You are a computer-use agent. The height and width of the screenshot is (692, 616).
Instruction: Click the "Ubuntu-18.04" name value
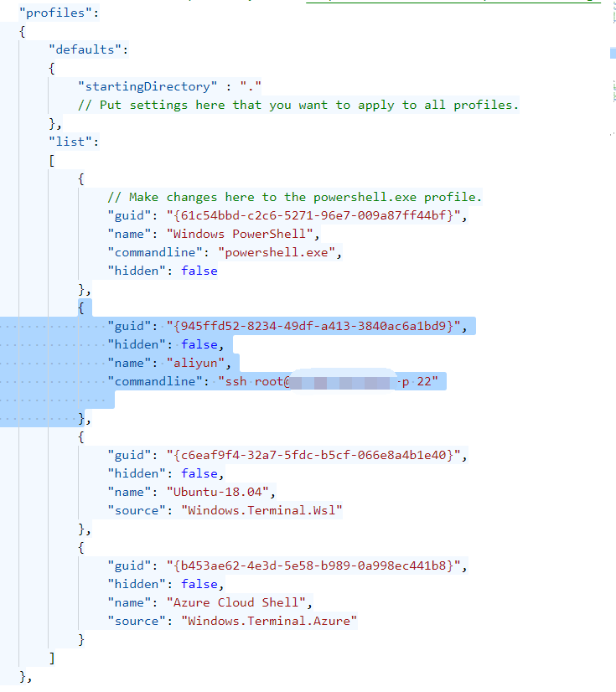tap(218, 492)
